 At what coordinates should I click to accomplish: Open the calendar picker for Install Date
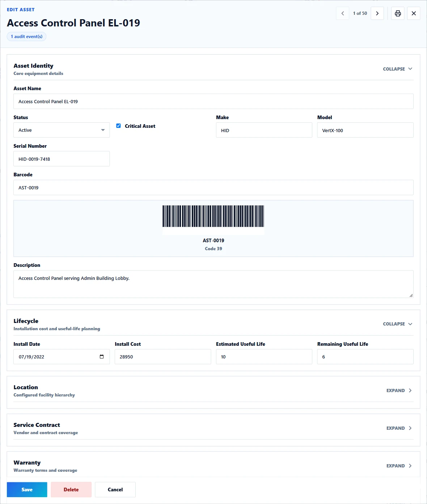[102, 357]
